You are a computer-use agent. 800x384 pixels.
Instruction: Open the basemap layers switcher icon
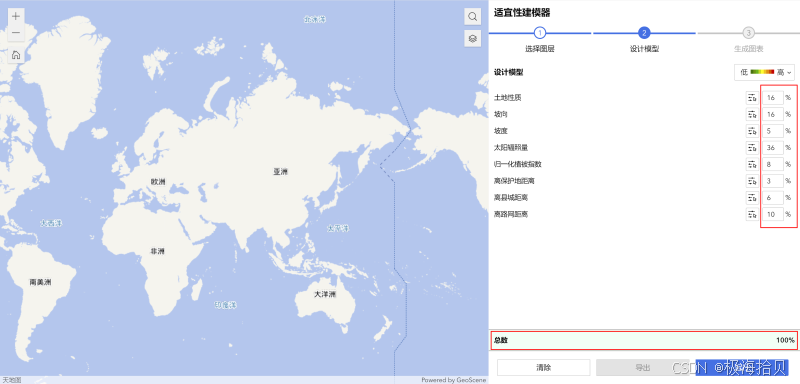pyautogui.click(x=472, y=38)
